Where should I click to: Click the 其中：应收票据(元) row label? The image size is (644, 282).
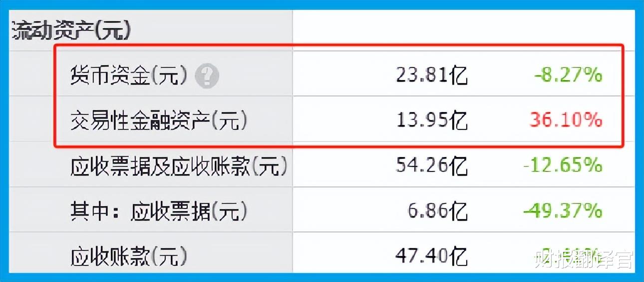click(159, 211)
